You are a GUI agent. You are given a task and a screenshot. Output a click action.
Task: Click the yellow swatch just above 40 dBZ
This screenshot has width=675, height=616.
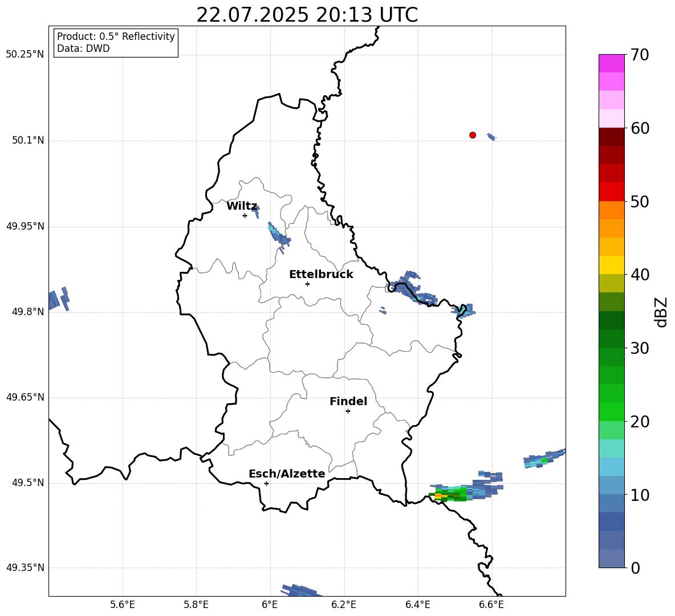611,265
